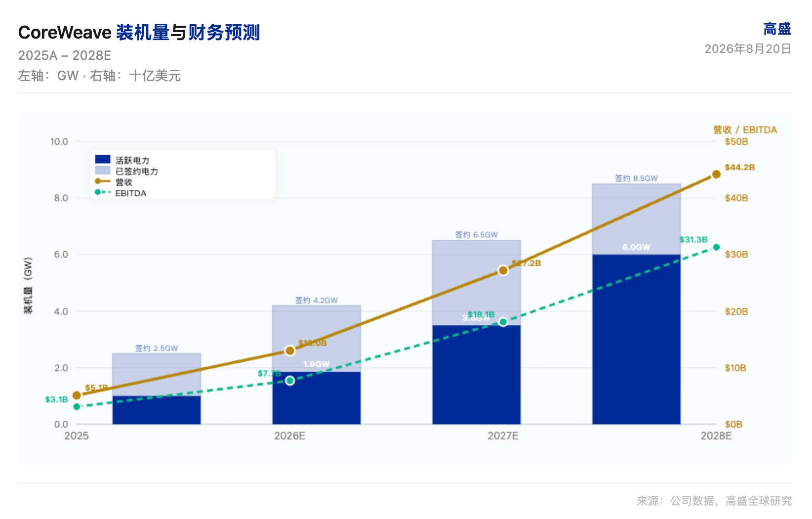Click the 2025 x-axis label
Image resolution: width=812 pixels, height=519 pixels.
tap(77, 435)
